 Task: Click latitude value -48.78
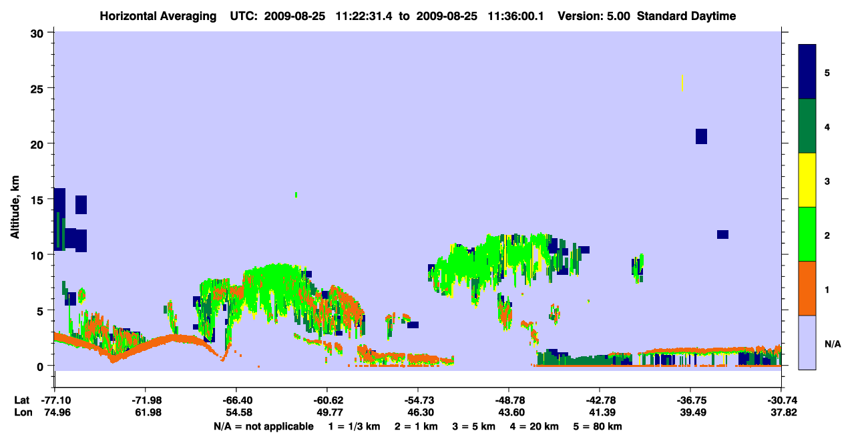pyautogui.click(x=509, y=400)
